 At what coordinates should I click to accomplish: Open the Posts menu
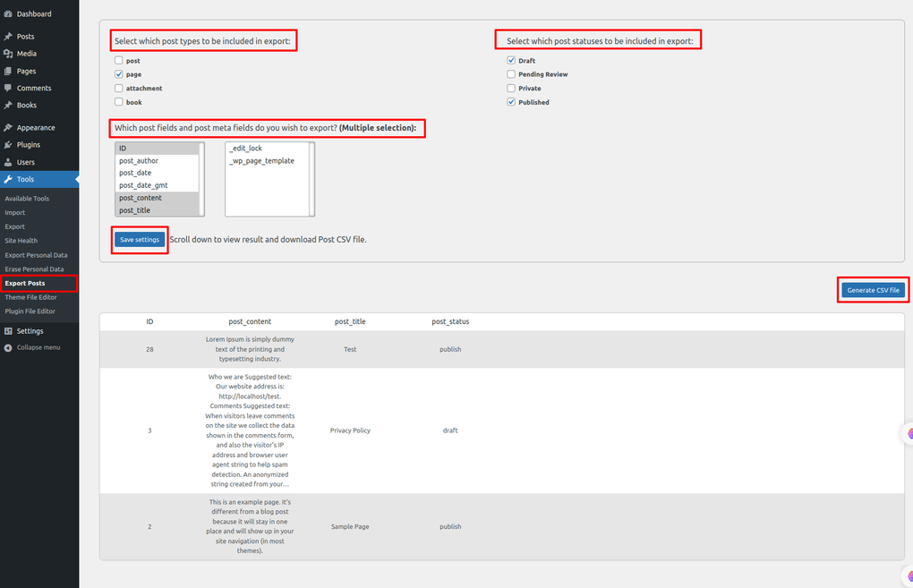point(26,36)
